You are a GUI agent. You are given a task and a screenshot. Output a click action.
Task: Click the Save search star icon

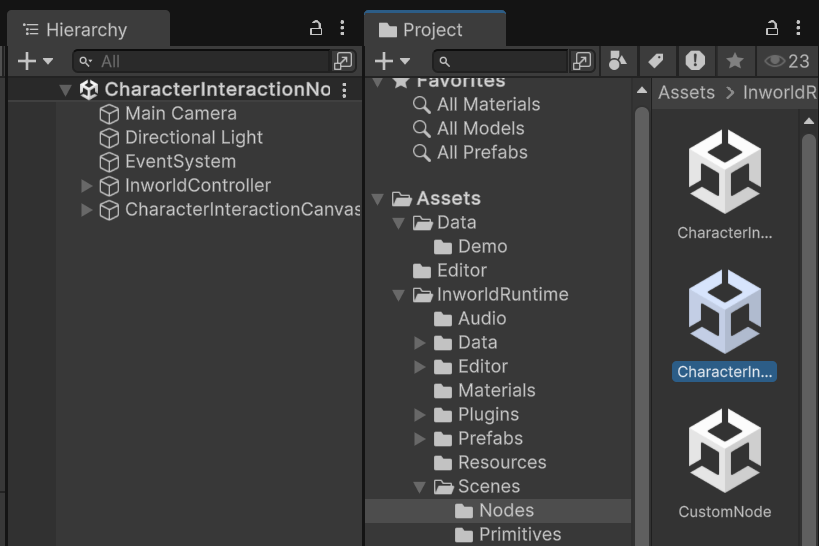pos(734,61)
